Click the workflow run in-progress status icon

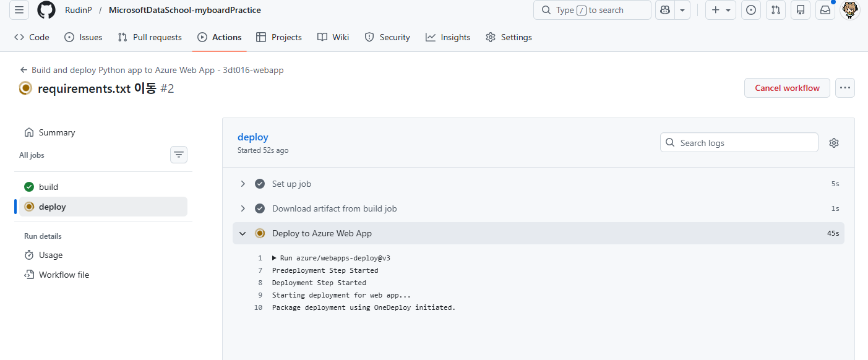click(x=25, y=88)
